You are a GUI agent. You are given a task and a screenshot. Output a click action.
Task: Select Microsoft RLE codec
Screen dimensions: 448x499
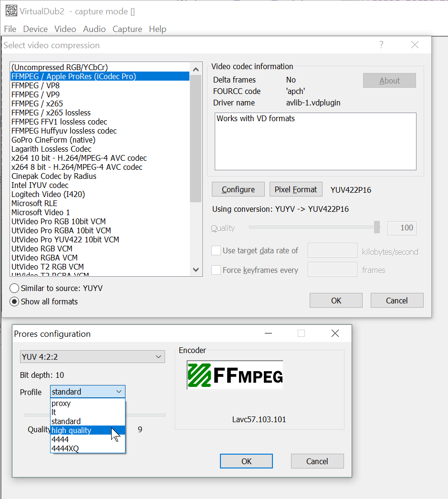100,203
